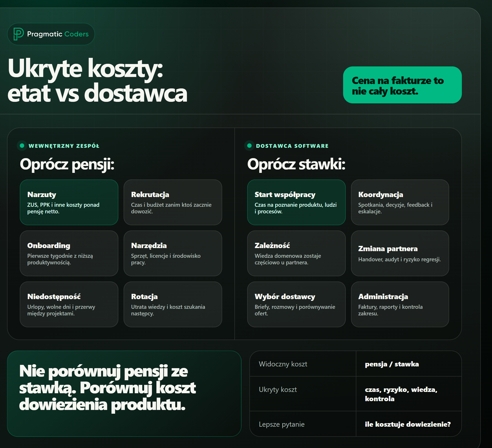Open the Zależność card
This screenshot has width=492, height=448.
(296, 253)
